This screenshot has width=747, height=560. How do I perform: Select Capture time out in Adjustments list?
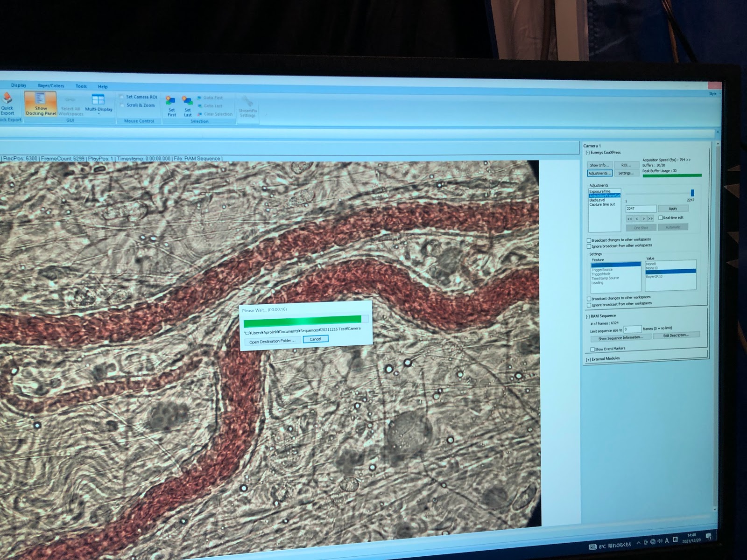point(605,204)
